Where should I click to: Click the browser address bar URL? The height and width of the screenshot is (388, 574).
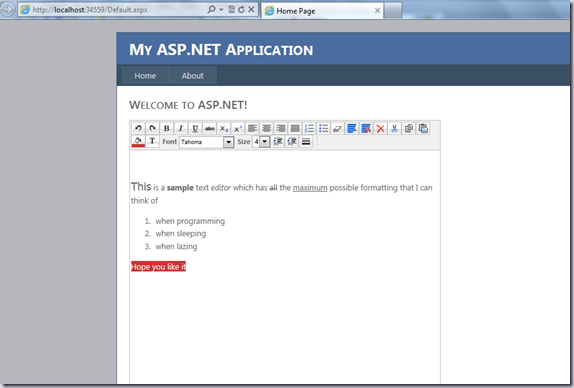[x=90, y=10]
